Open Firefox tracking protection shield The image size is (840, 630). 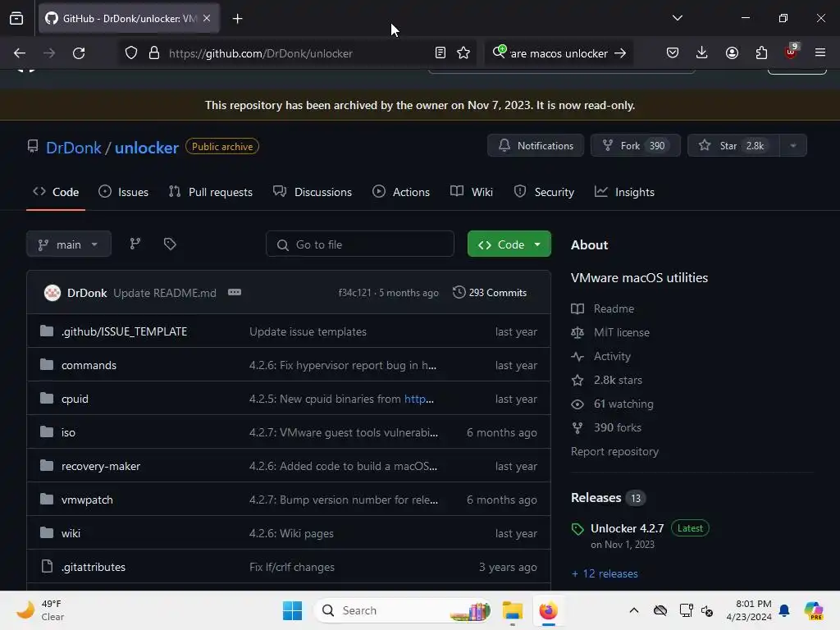(131, 53)
